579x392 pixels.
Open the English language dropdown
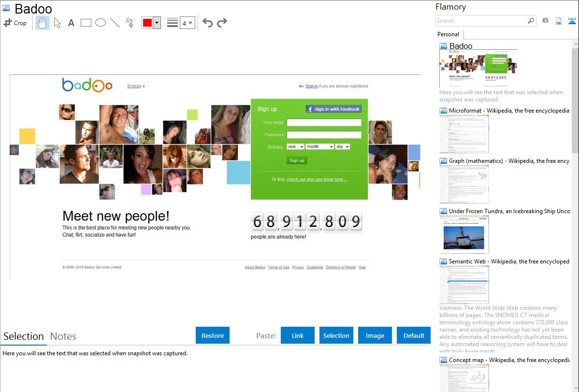[x=136, y=86]
